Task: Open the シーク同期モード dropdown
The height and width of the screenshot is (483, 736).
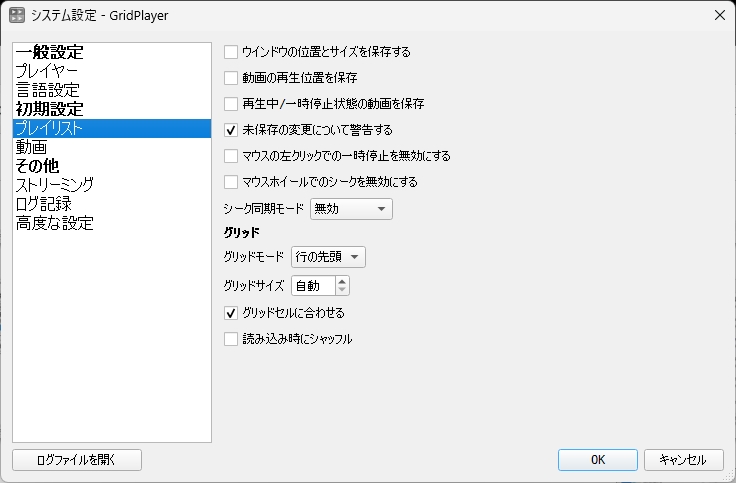Action: [350, 209]
